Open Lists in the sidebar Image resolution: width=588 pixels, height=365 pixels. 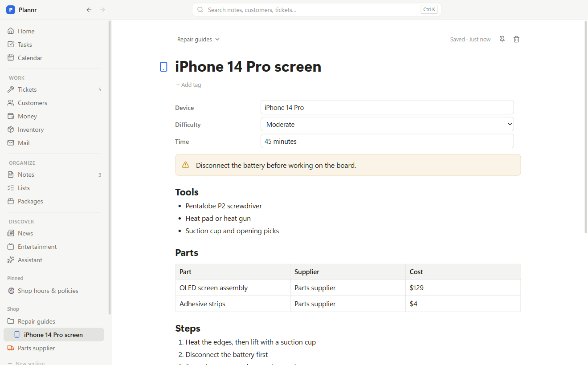pyautogui.click(x=54, y=188)
